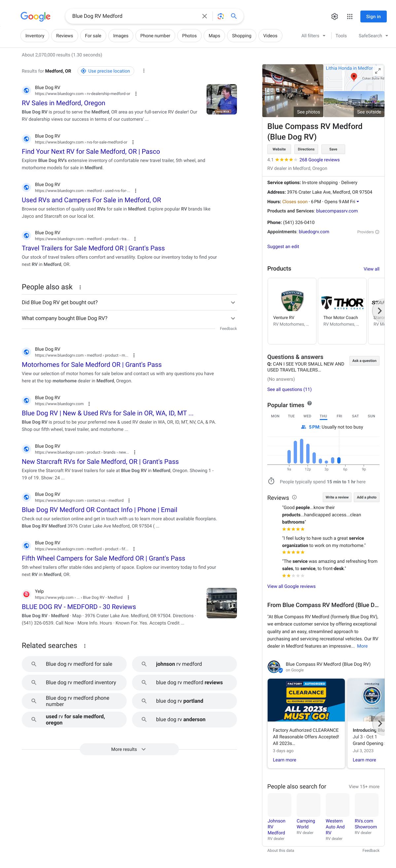This screenshot has width=396, height=868.
Task: Open the Google apps grid
Action: [349, 16]
